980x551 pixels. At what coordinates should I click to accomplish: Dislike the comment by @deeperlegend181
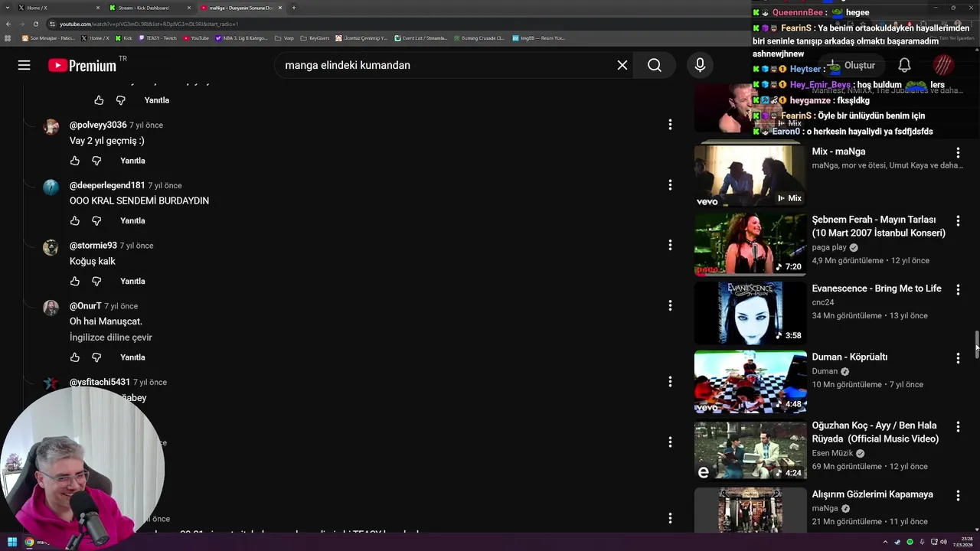click(96, 220)
